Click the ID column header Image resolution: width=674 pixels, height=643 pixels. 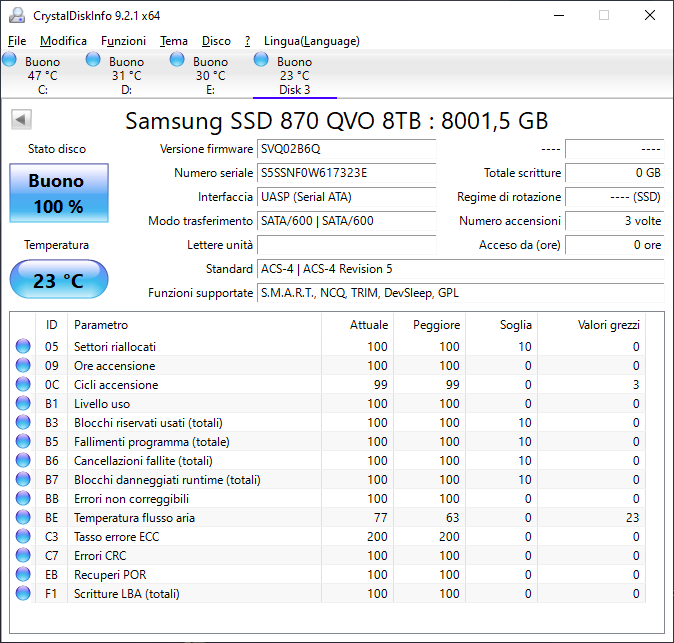51,325
